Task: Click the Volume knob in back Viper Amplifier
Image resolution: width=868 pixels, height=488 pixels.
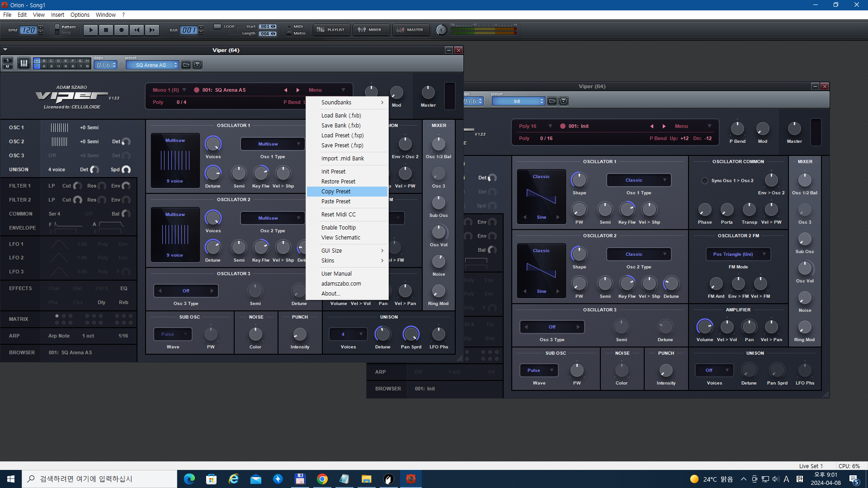Action: point(704,326)
